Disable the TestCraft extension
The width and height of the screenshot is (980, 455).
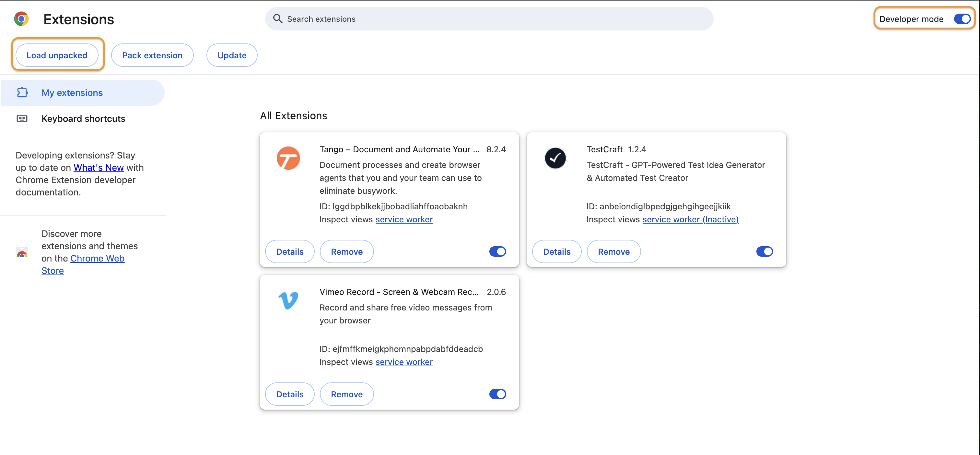pos(765,251)
